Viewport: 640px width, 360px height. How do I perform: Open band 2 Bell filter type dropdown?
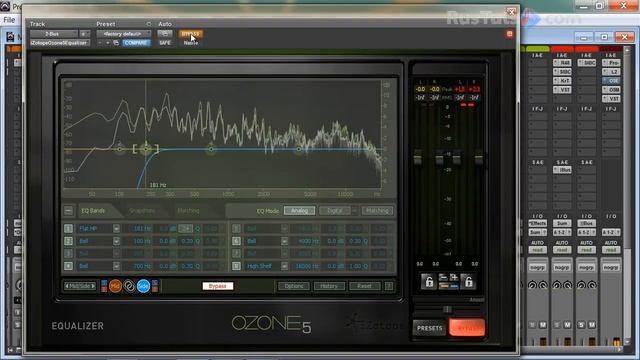[x=116, y=241]
